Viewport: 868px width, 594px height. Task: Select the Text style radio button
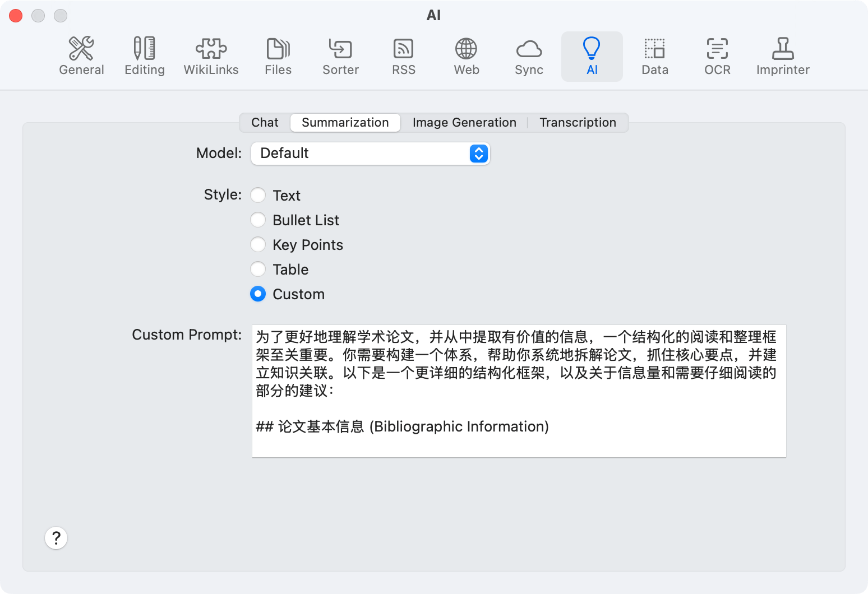[258, 195]
